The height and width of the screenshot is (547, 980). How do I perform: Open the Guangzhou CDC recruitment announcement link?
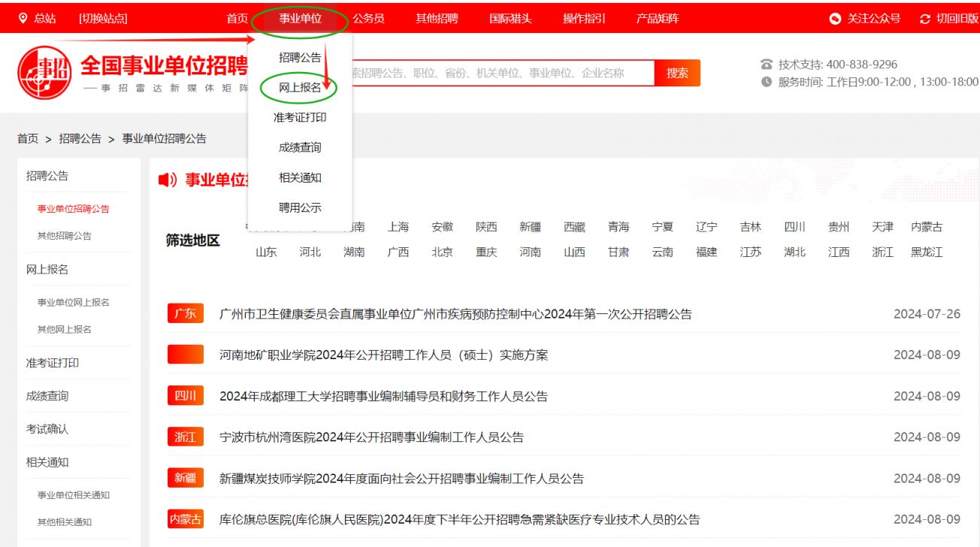[x=451, y=313]
